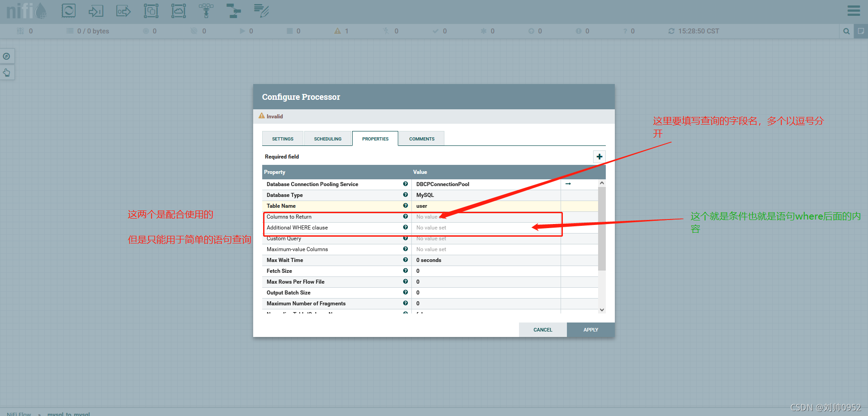Show help icon for Max Rows Per Flow File

[x=406, y=281]
